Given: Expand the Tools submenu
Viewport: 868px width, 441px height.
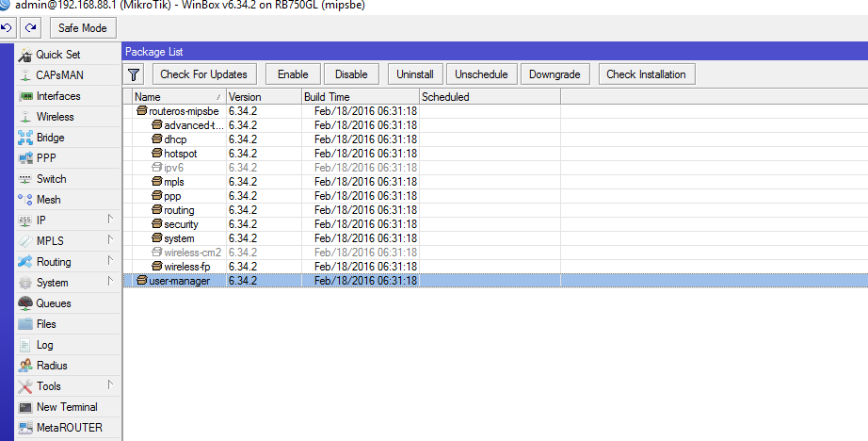Looking at the screenshot, I should click(66, 386).
